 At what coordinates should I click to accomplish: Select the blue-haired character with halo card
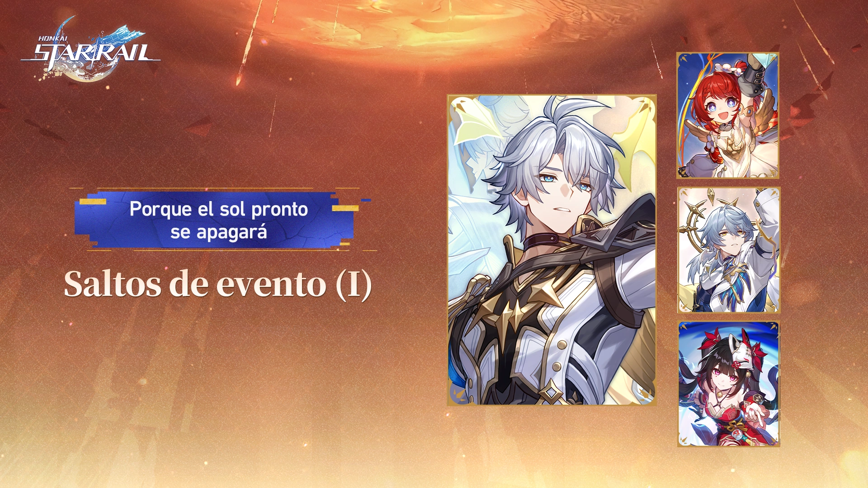(x=729, y=250)
